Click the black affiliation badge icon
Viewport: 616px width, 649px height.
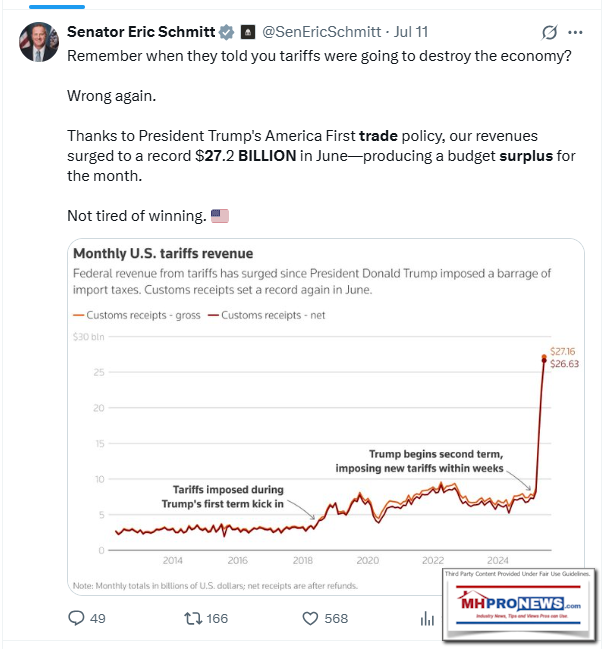click(248, 32)
